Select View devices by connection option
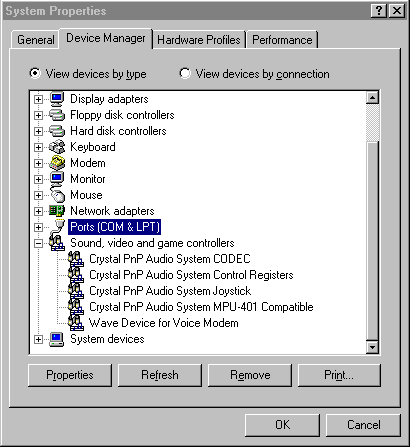 (x=185, y=73)
